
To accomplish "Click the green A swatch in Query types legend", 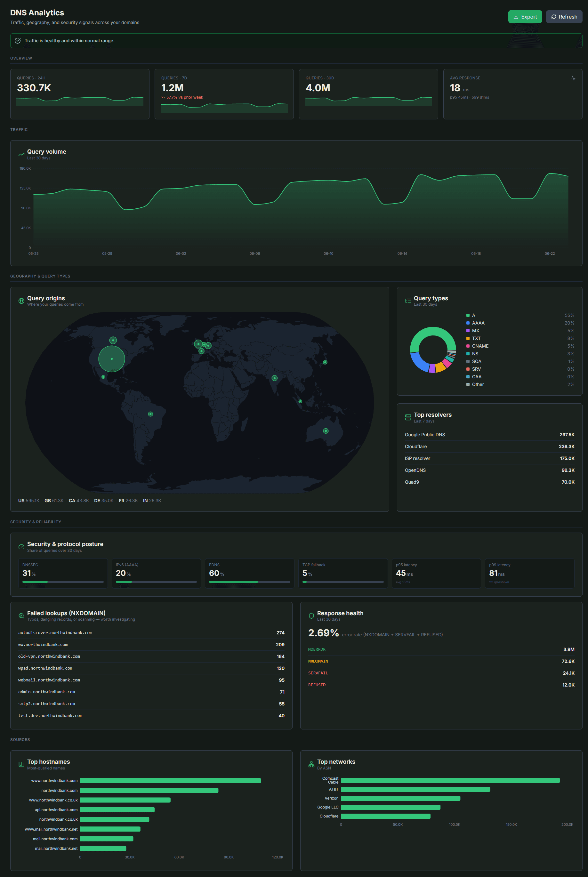I will coord(468,315).
